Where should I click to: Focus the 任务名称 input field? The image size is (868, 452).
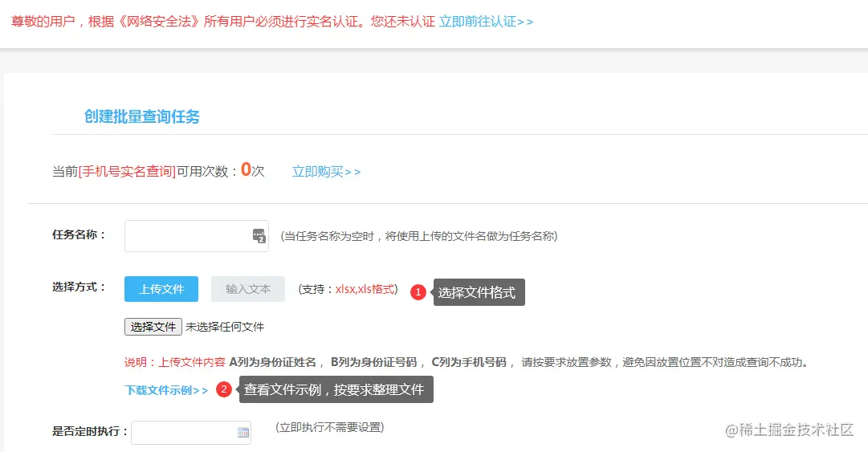point(197,236)
